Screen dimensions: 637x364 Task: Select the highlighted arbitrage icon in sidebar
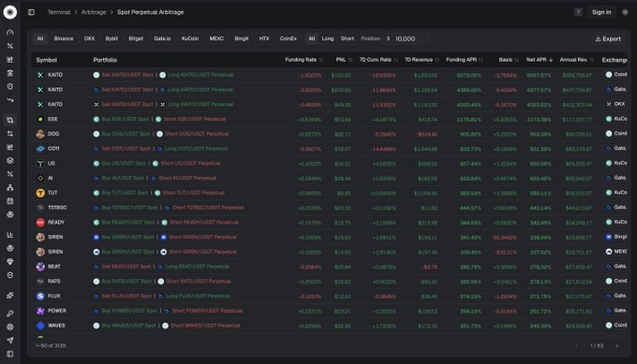tap(10, 120)
